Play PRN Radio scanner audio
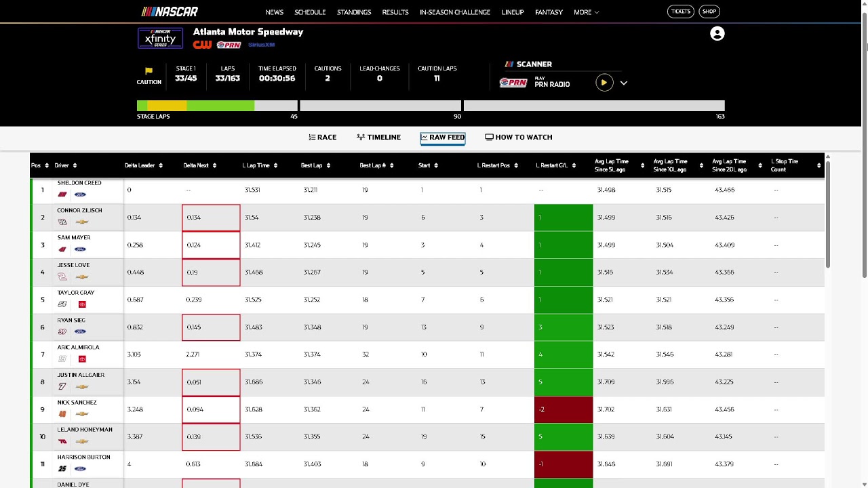The height and width of the screenshot is (488, 868). pos(604,83)
